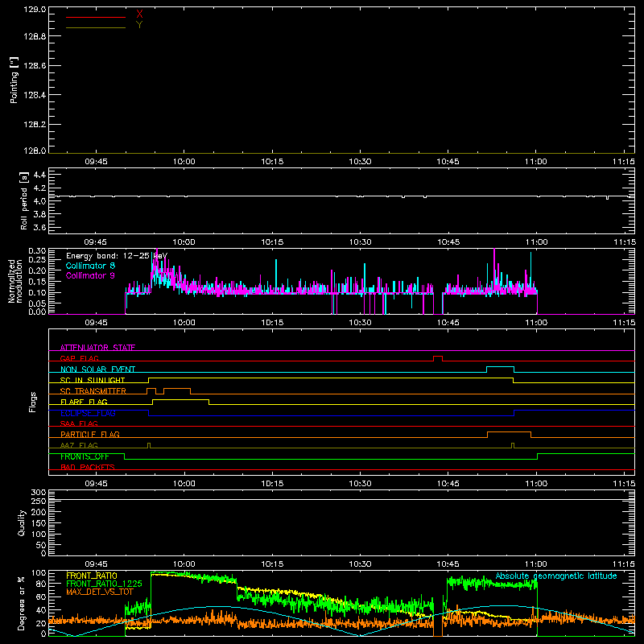Click the 'ATTENUATOR_STATE' flag label
Viewport: 644px width, 644px height.
pos(97,348)
